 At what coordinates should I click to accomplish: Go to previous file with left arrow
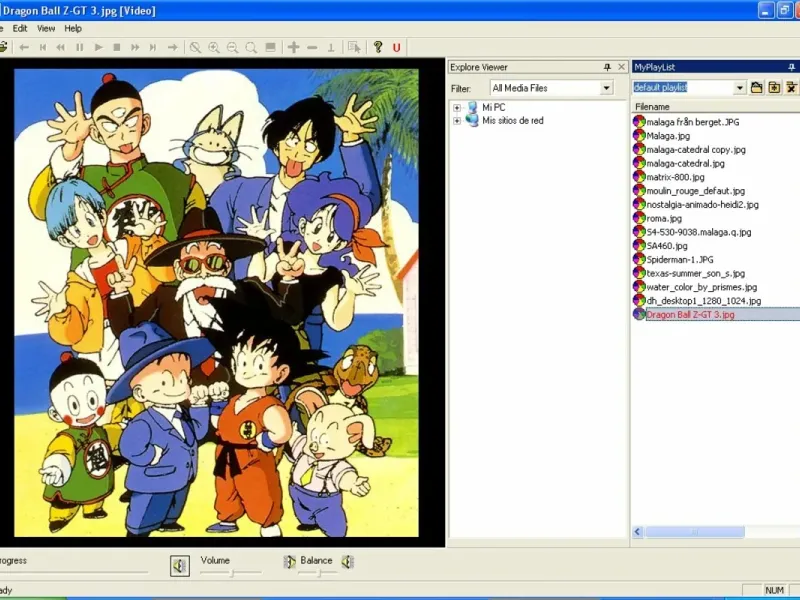coord(24,47)
